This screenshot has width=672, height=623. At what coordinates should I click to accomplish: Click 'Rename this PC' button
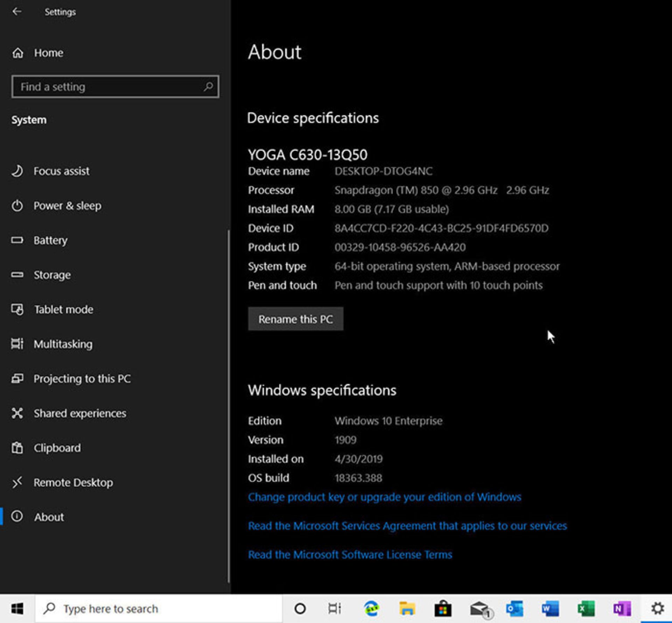tap(296, 318)
